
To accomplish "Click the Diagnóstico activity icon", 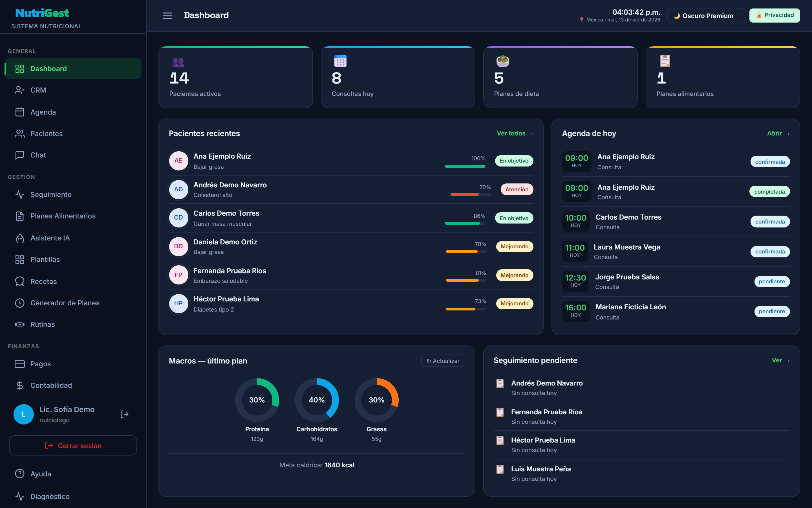I will tap(19, 496).
